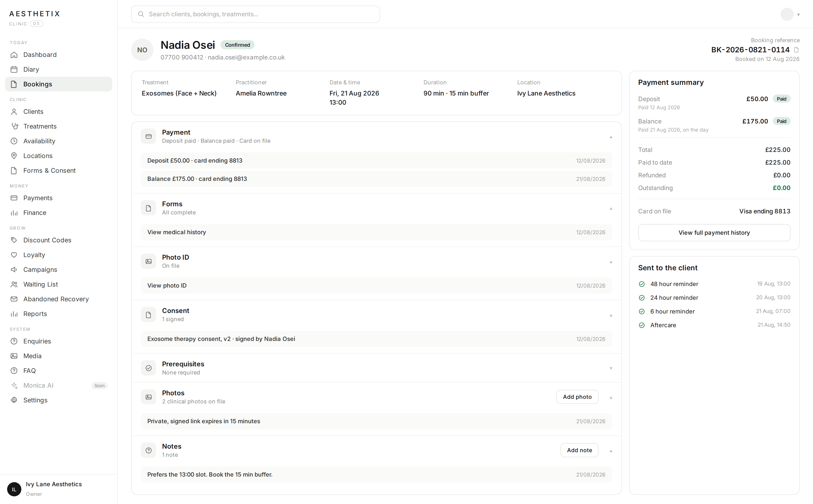The width and height of the screenshot is (813, 504).
Task: Click the Settings gear icon in the sidebar
Action: pyautogui.click(x=14, y=400)
